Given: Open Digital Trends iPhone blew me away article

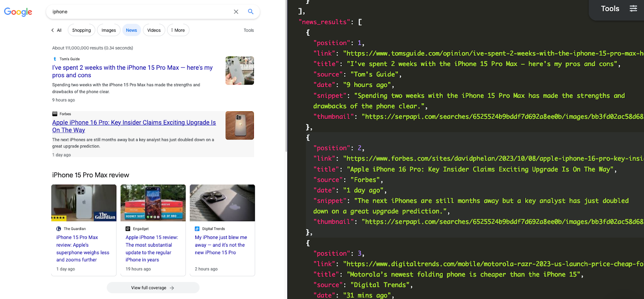Looking at the screenshot, I should pos(221,245).
